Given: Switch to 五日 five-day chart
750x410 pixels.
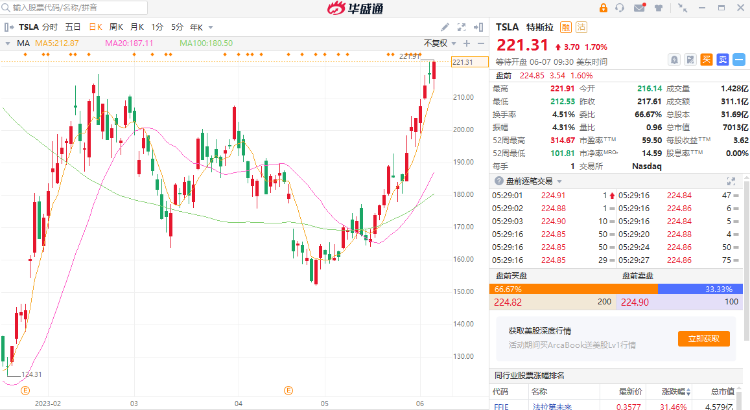Looking at the screenshot, I should [73, 27].
